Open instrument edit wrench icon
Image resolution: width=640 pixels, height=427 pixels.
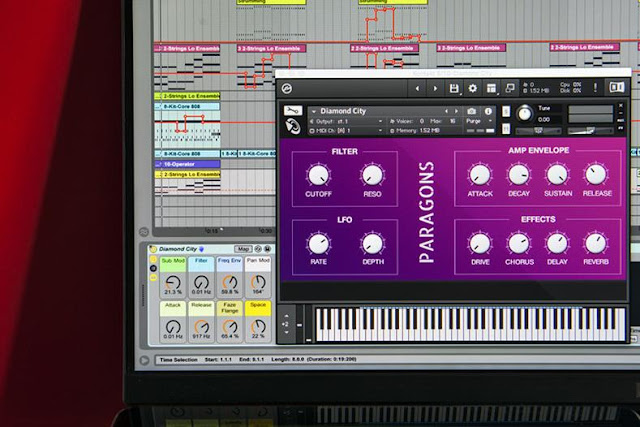point(293,110)
